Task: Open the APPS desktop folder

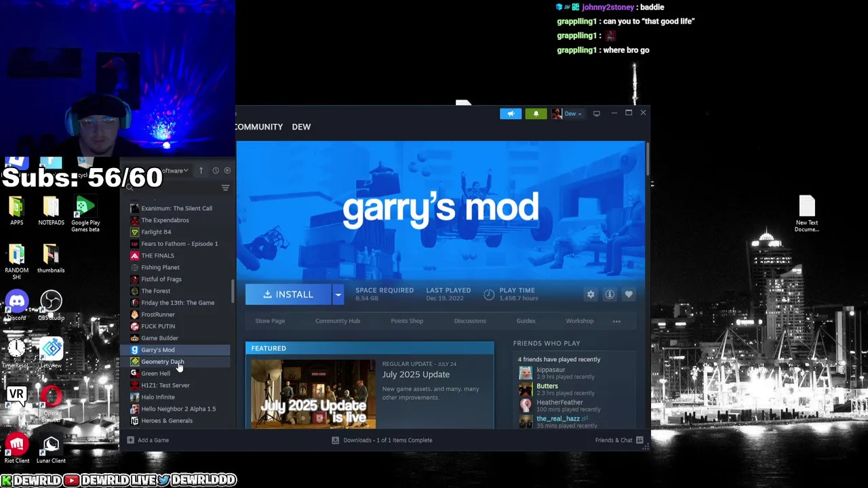Action: (17, 211)
